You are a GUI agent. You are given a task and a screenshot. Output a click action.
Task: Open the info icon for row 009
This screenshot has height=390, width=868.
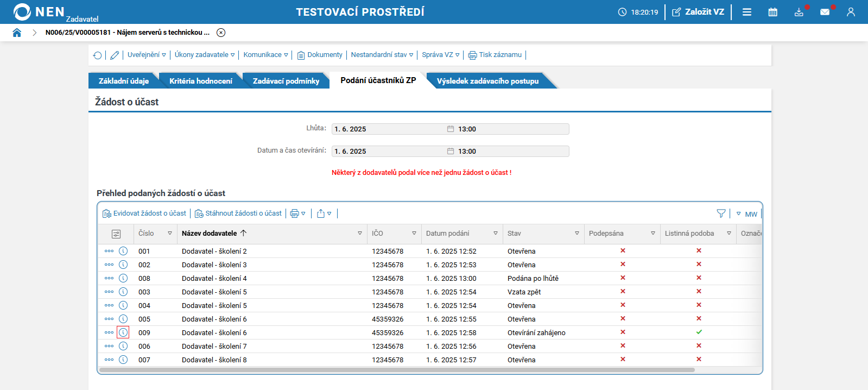tap(123, 332)
